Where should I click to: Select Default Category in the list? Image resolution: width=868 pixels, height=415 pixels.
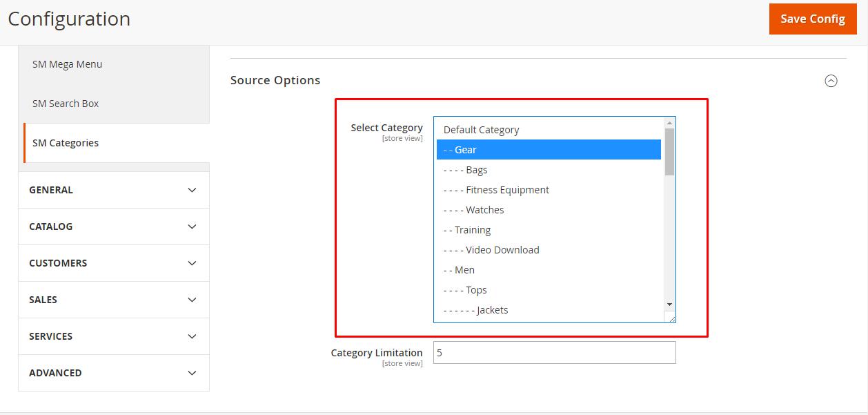[481, 130]
